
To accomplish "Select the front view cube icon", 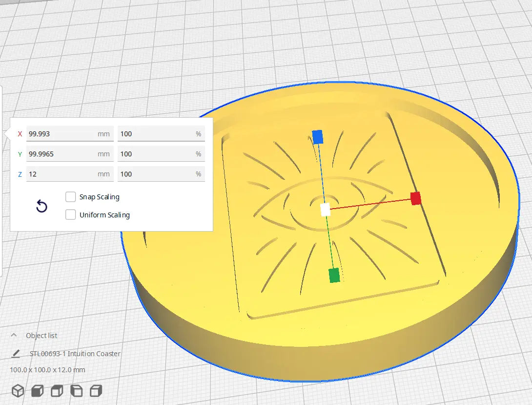I will pos(37,391).
